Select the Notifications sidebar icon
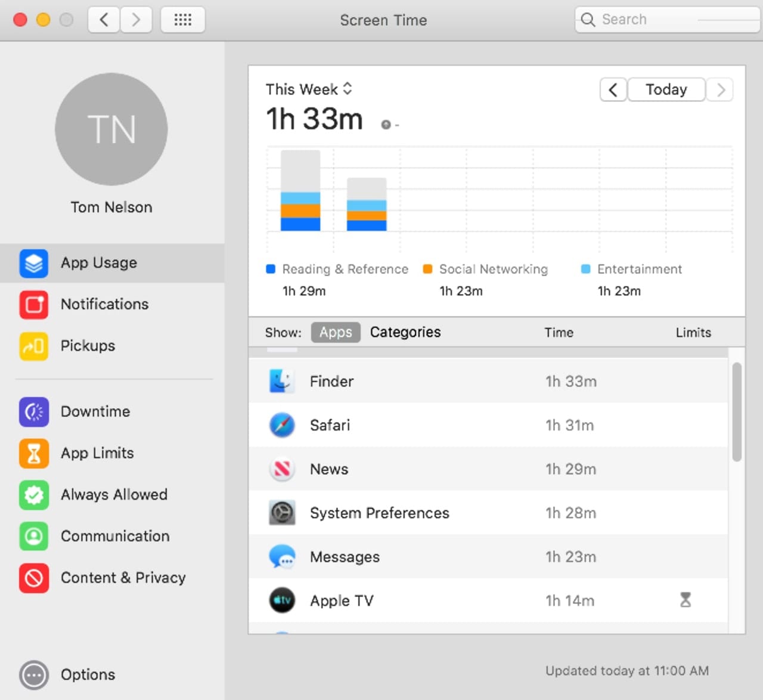This screenshot has height=700, width=763. [x=34, y=305]
